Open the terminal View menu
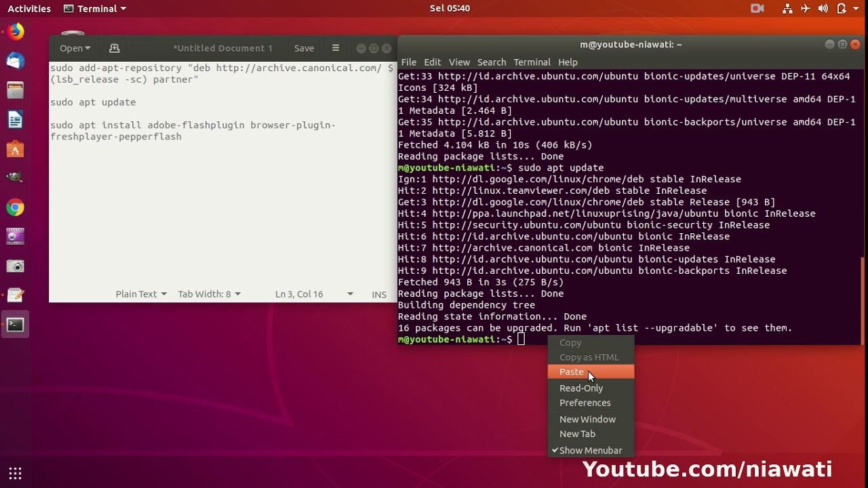This screenshot has width=868, height=488. [459, 62]
